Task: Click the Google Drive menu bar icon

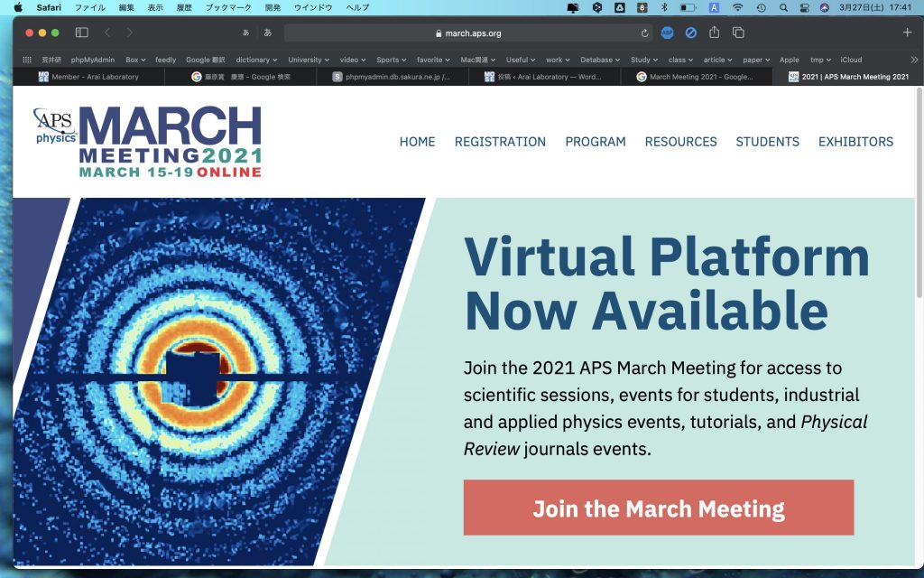Action: [620, 7]
